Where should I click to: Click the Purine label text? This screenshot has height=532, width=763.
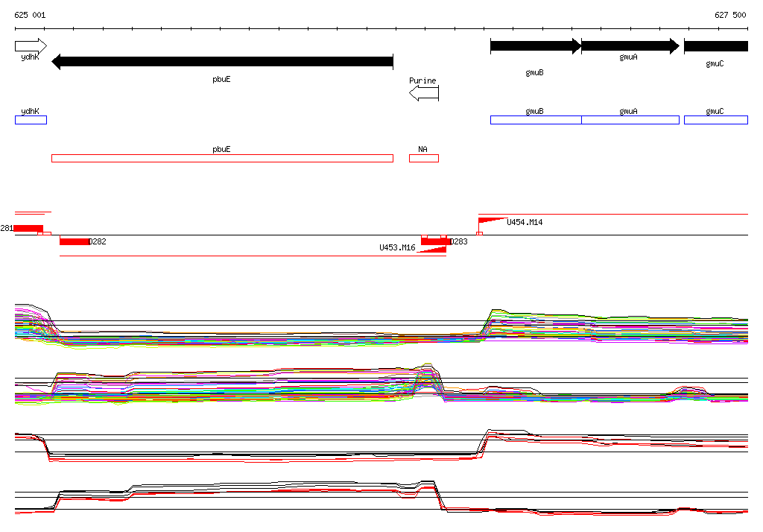pos(422,80)
